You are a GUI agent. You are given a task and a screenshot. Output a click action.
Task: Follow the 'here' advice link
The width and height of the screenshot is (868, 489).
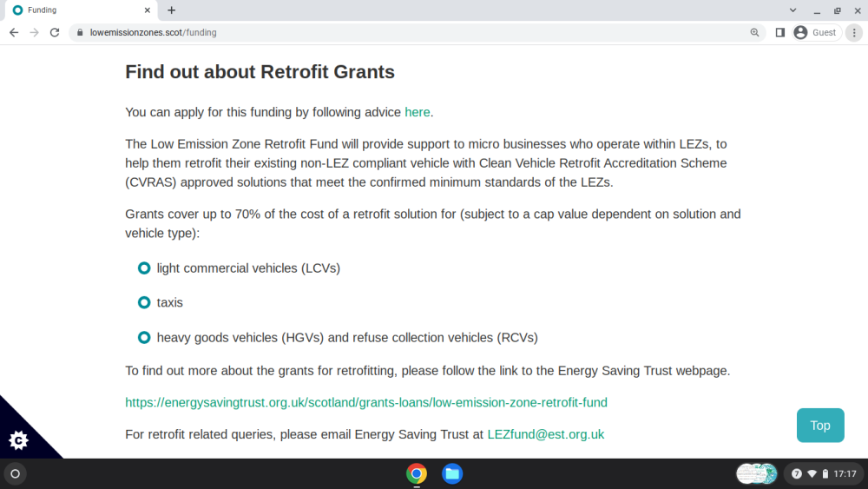[x=418, y=112]
